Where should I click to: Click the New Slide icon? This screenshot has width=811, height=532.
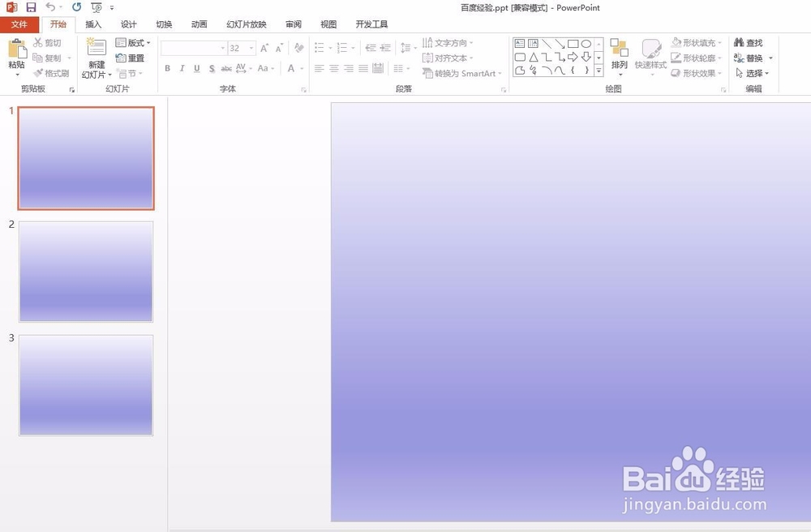tap(97, 47)
